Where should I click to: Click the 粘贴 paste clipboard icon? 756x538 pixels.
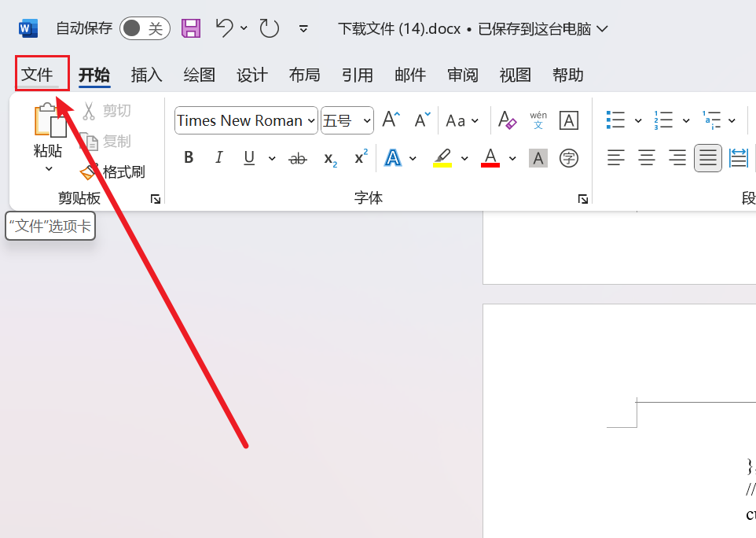point(50,120)
